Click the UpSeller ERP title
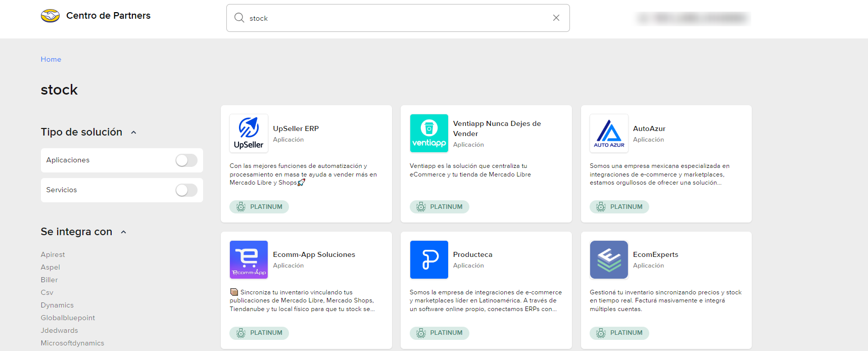This screenshot has width=868, height=351. coord(296,128)
